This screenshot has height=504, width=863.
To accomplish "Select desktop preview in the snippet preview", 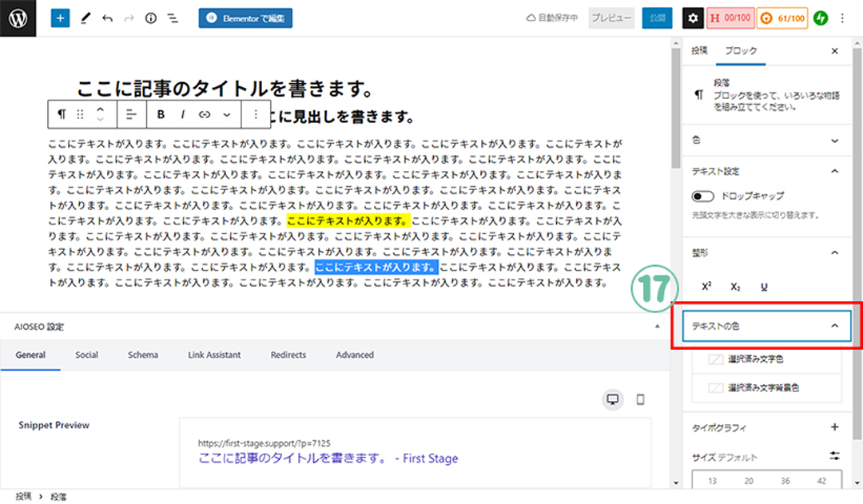I will point(613,399).
